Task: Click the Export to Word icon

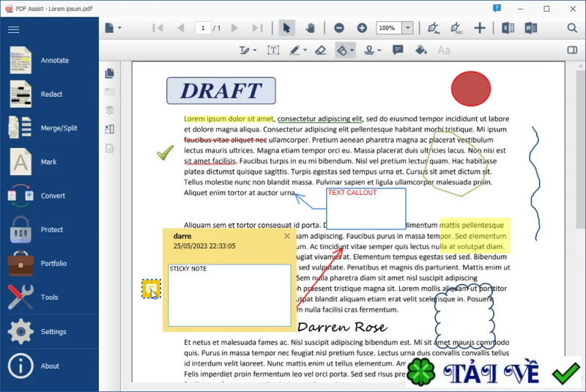Action: tap(530, 28)
